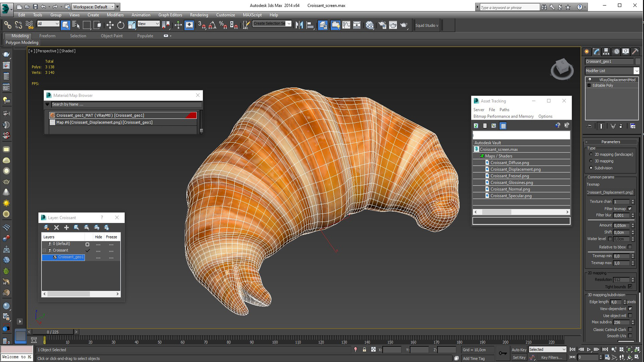The width and height of the screenshot is (644, 362).
Task: Click the Select and Rotate icon
Action: (121, 25)
